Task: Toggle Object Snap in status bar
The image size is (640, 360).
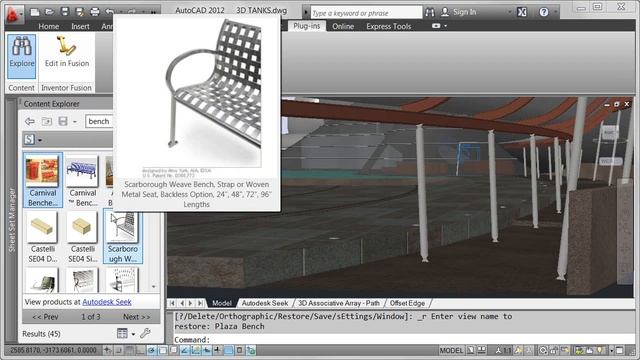Action: [162, 350]
